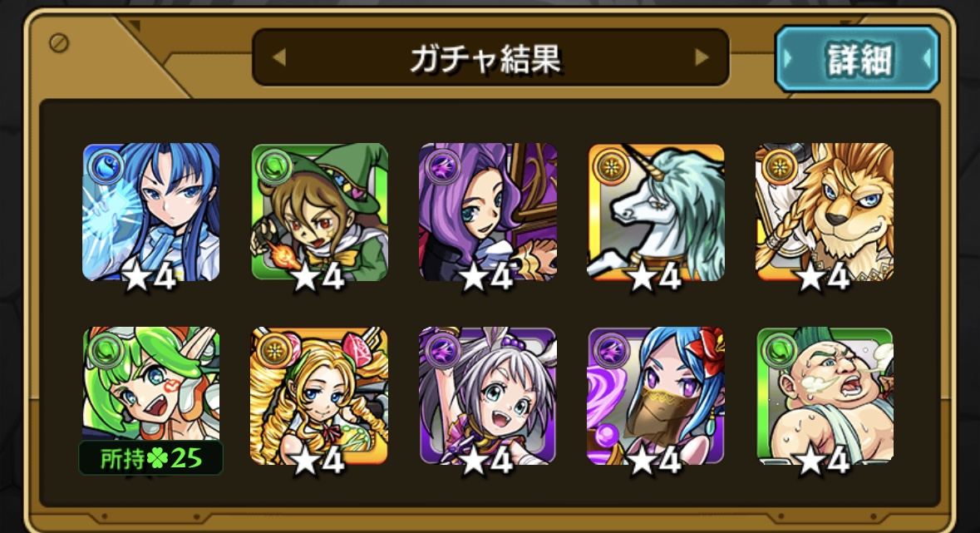Select the green witch hat character
The image size is (980, 533).
click(x=319, y=212)
